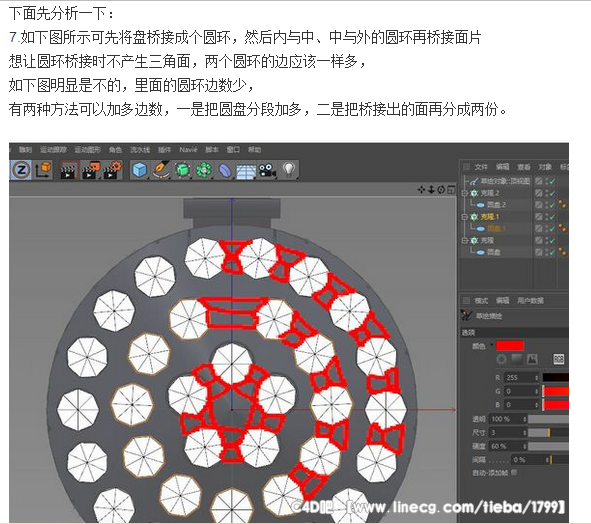Click the R value input field
The width and height of the screenshot is (591, 524).
[521, 378]
